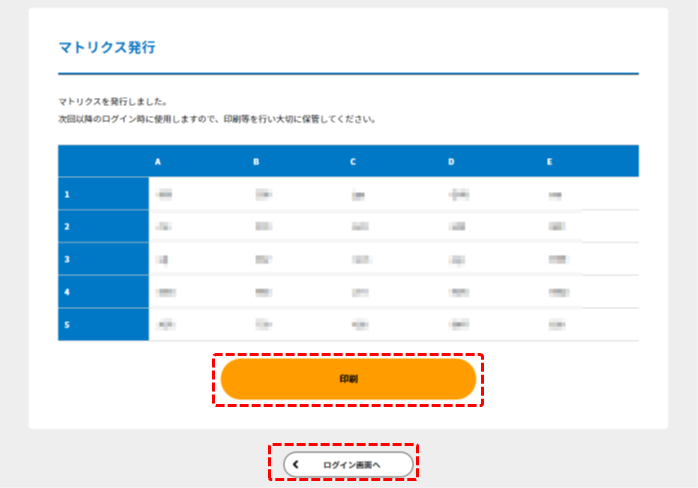Viewport: 698px width, 488px height.
Task: Select column header C in matrix table
Action: click(x=353, y=162)
